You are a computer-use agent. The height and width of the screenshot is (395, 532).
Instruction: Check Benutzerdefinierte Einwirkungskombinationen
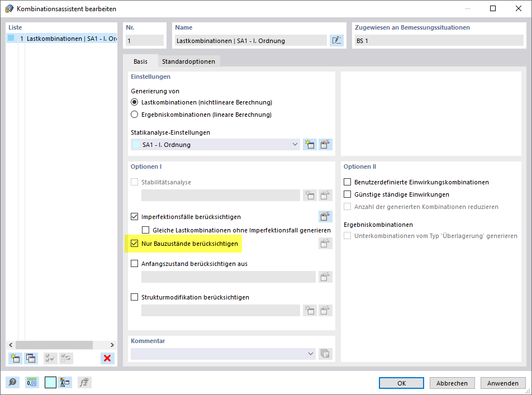point(347,182)
